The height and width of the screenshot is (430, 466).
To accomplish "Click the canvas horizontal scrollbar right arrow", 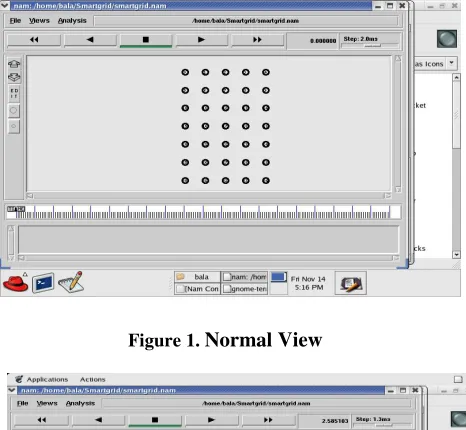I will (x=388, y=196).
